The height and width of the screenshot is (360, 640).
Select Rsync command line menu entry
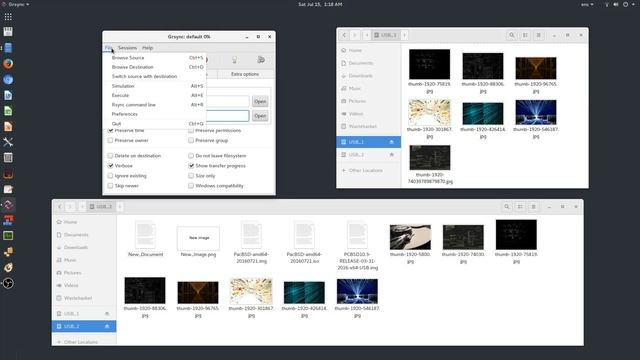pos(155,105)
